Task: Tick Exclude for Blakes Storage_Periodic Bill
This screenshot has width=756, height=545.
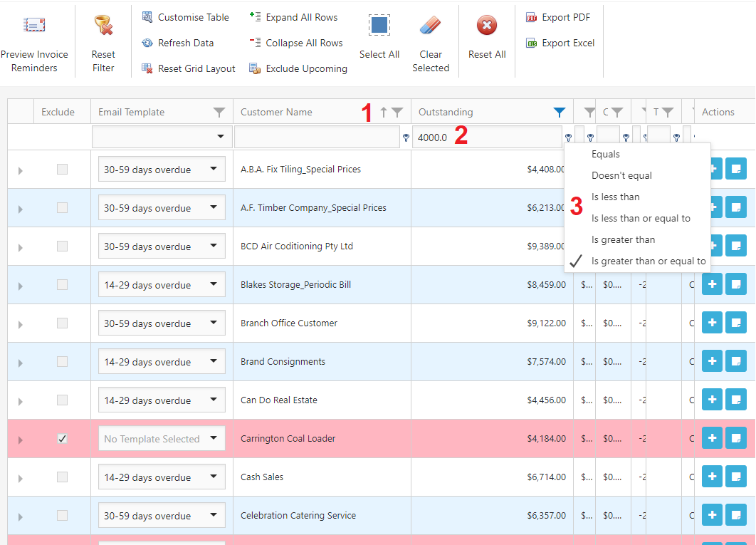Action: coord(62,284)
